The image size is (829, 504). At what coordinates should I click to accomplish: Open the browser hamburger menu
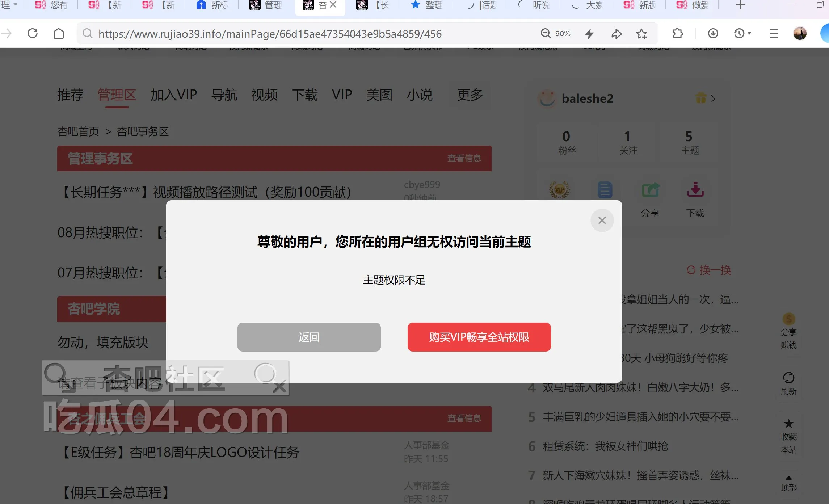click(774, 34)
